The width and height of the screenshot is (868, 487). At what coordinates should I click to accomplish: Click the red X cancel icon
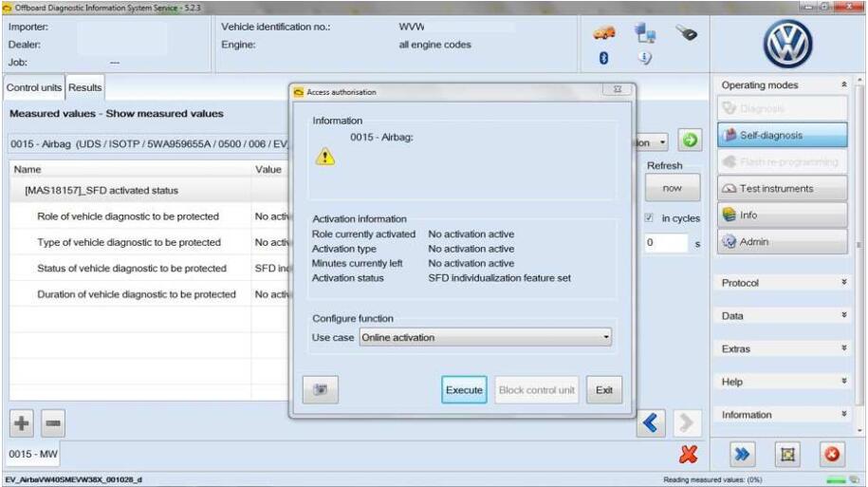click(x=688, y=455)
